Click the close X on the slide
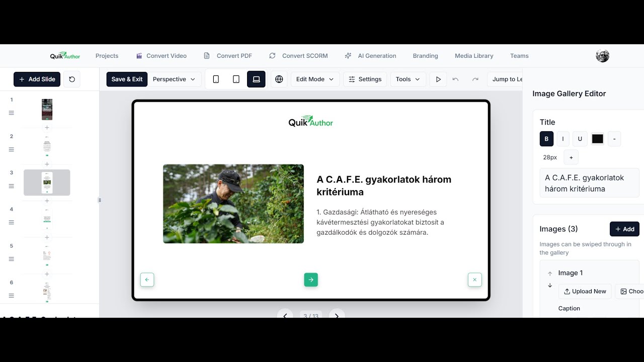The image size is (644, 362). click(x=474, y=280)
